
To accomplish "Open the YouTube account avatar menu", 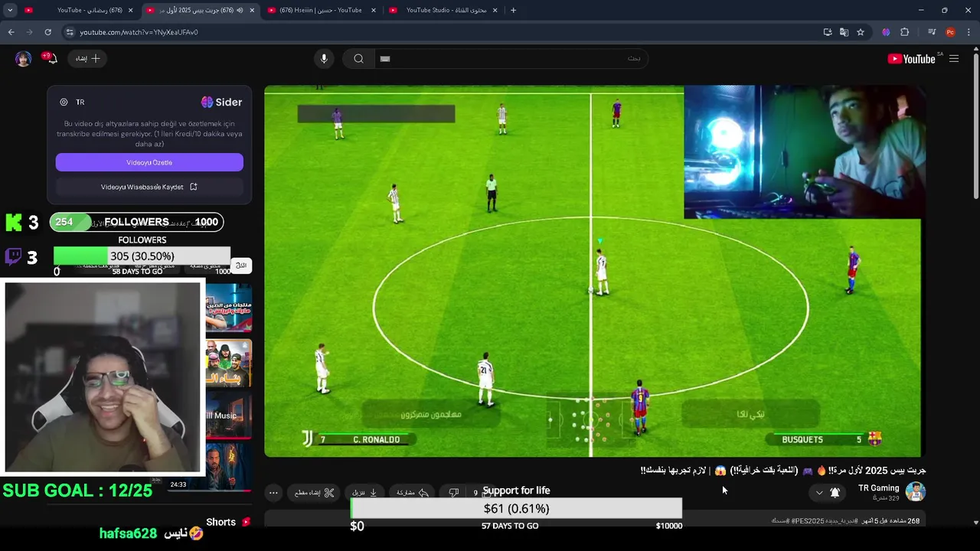I will click(x=23, y=59).
